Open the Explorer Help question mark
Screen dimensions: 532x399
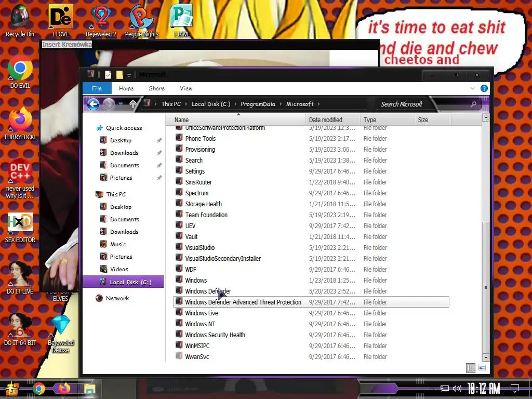(484, 88)
